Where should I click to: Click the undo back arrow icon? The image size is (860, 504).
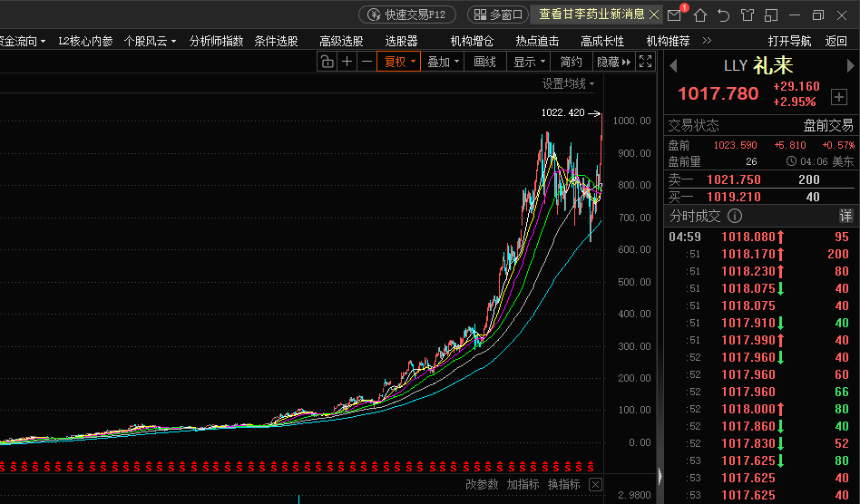tap(723, 15)
